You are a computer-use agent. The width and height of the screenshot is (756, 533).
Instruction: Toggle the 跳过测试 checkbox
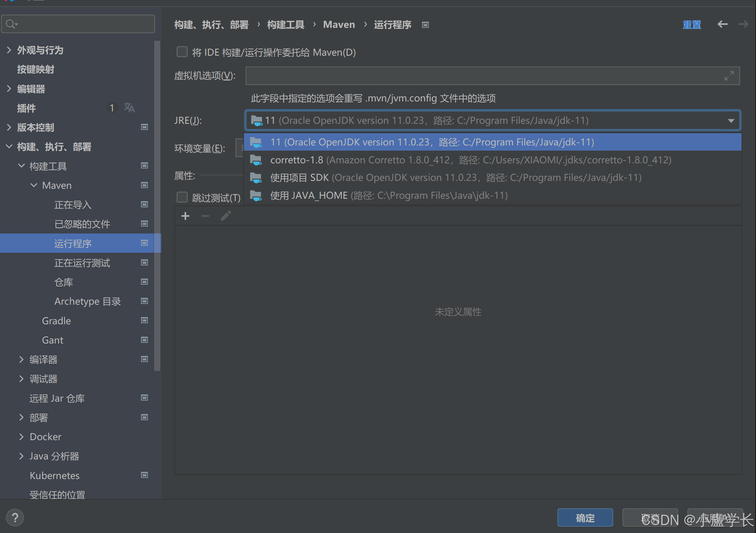[x=182, y=197]
